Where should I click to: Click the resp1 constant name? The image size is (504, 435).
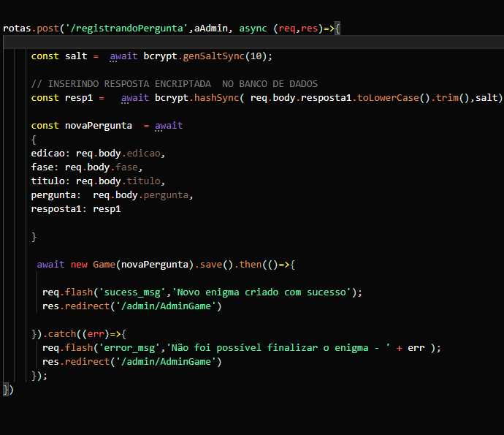pyautogui.click(x=79, y=98)
